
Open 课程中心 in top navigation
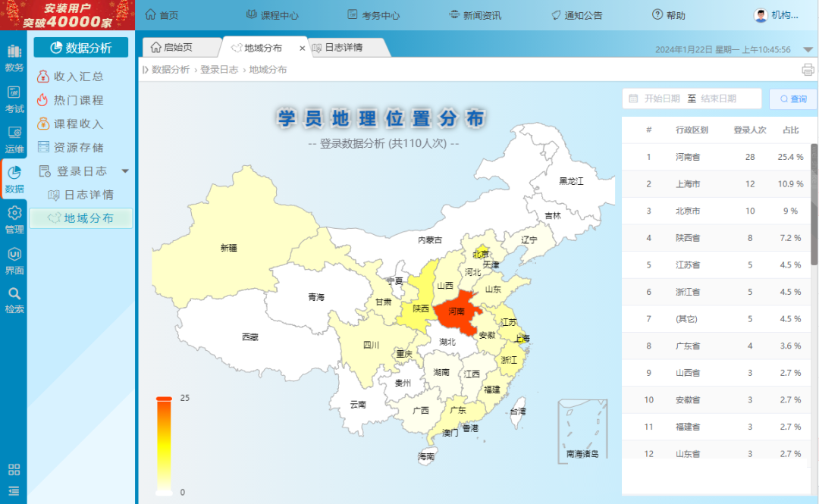pos(272,15)
